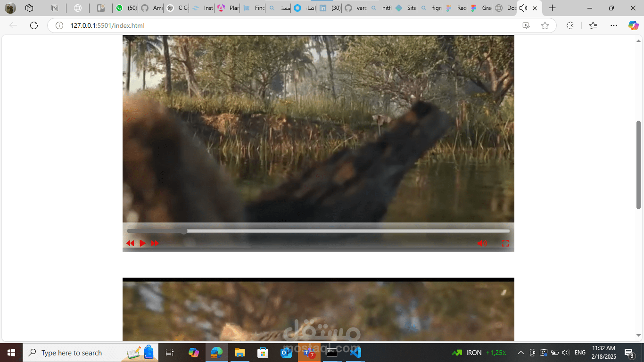Open Outlook from the taskbar
Viewport: 644px width, 362px height.
[286, 353]
